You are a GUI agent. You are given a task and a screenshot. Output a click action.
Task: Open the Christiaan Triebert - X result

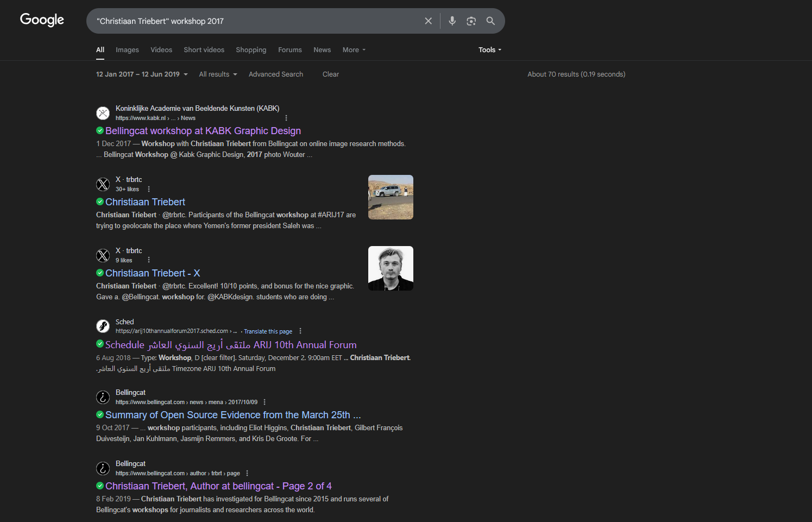coord(153,273)
